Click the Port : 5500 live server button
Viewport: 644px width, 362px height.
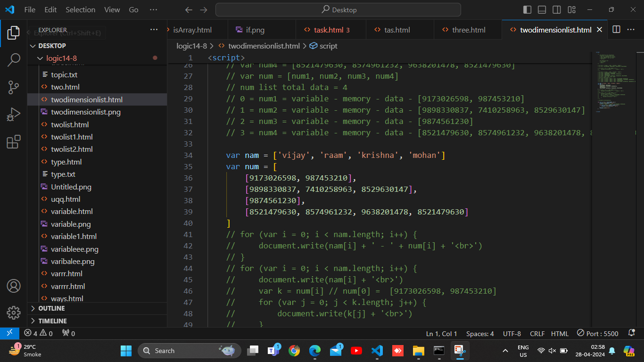coord(598,334)
